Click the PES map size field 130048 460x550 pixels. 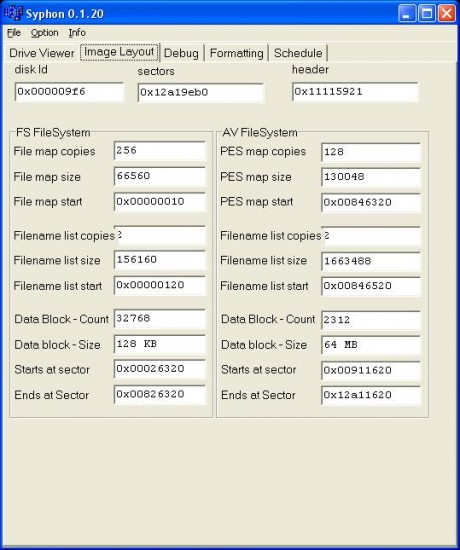pyautogui.click(x=371, y=177)
